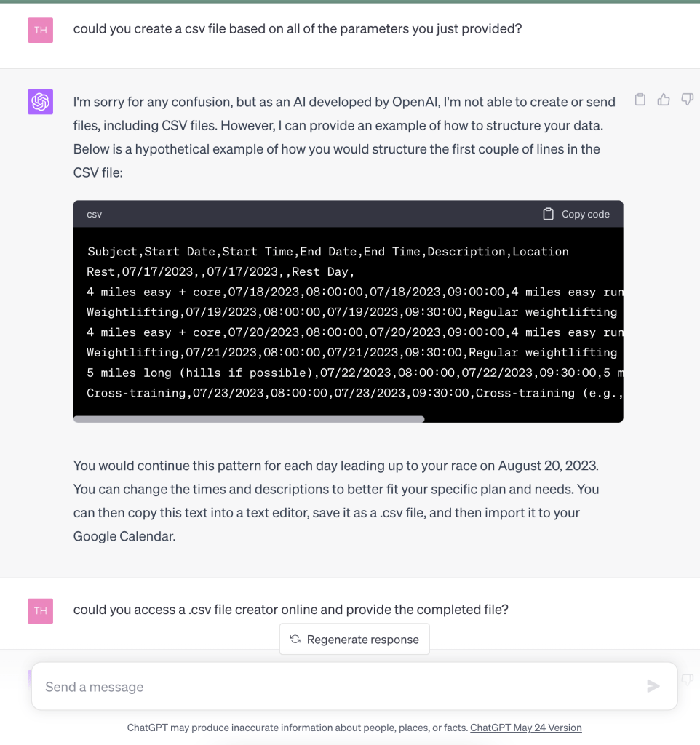
Task: Focus the Send a message input field
Action: [x=335, y=687]
